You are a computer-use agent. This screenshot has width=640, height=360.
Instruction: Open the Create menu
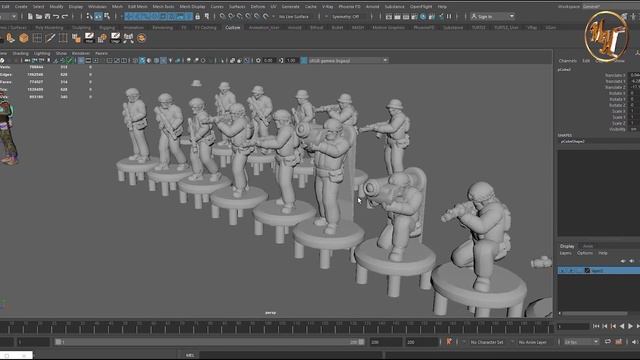point(21,7)
